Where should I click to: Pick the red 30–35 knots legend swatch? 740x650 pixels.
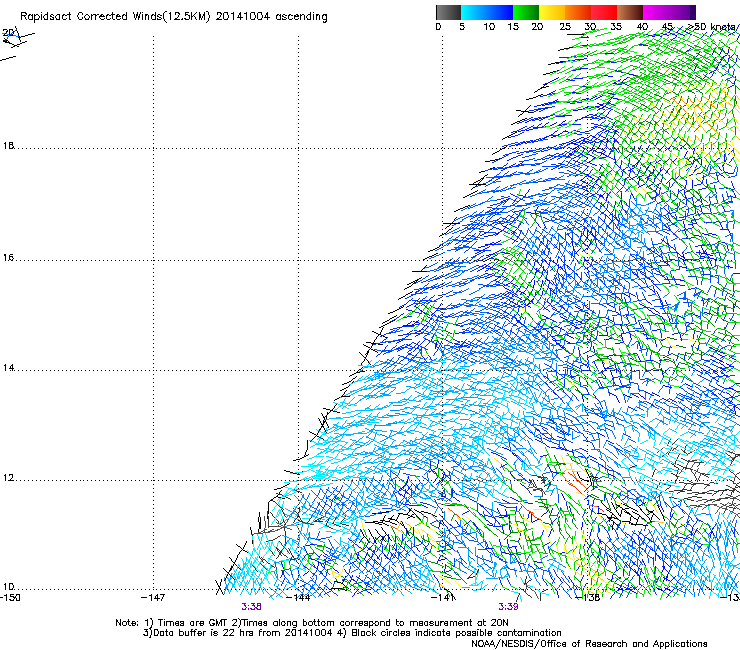(x=604, y=12)
